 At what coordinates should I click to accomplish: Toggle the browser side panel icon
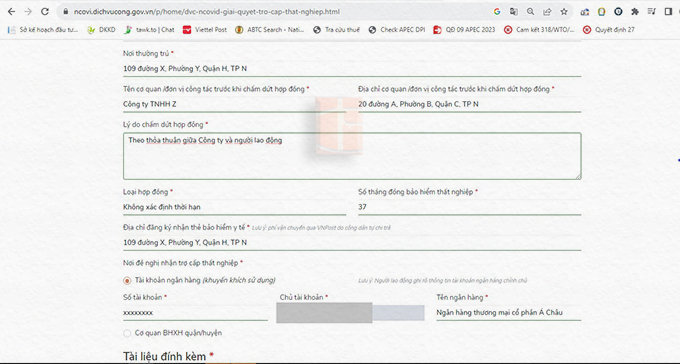[x=668, y=12]
